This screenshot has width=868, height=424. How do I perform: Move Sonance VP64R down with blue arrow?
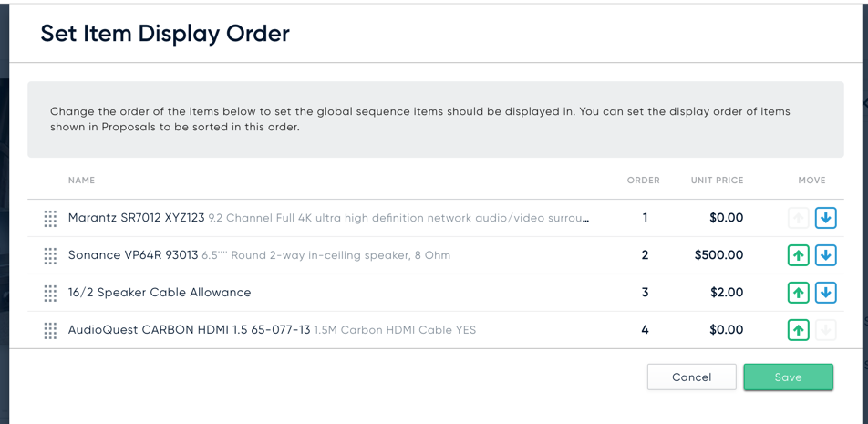click(x=825, y=255)
